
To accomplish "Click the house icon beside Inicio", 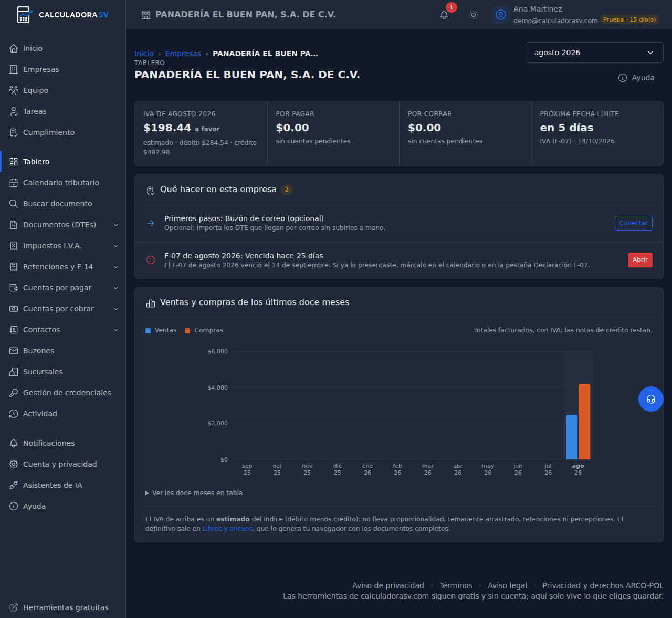I will pyautogui.click(x=14, y=48).
